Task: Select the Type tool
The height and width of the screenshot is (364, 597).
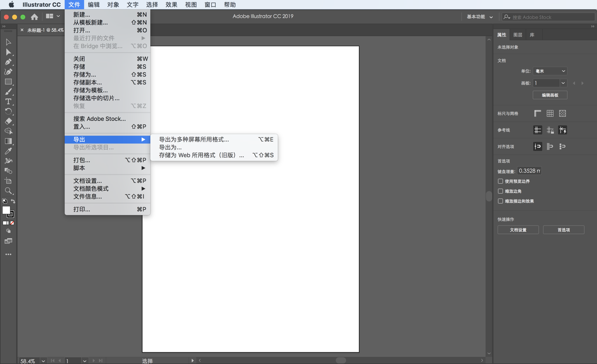Action: (8, 102)
